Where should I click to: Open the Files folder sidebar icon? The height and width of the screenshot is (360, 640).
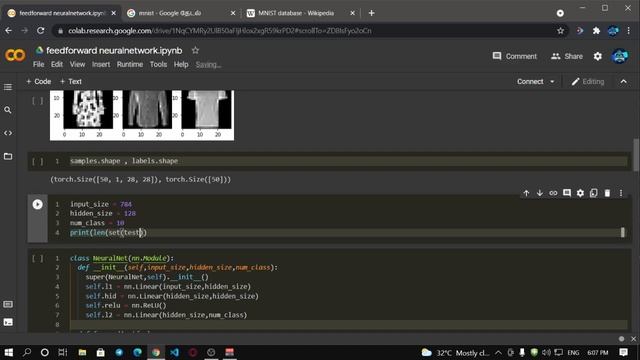(x=8, y=156)
